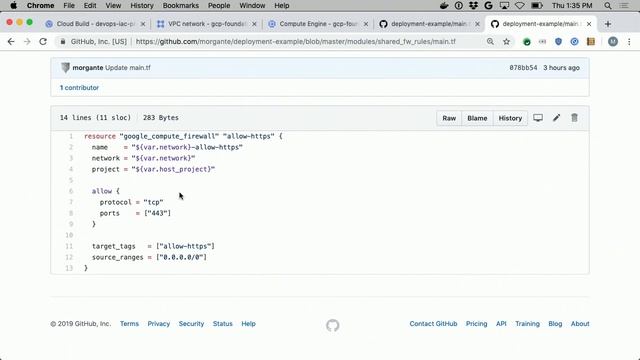
Task: Click the battery status icon
Action: point(536,5)
